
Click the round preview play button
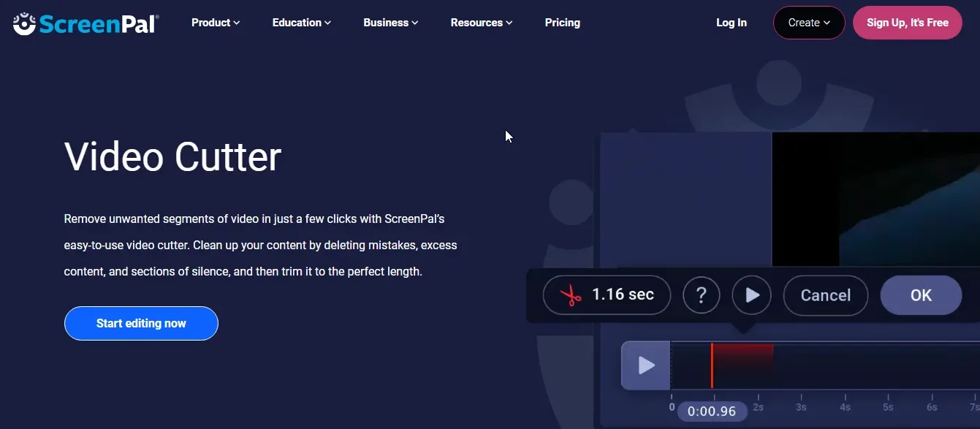tap(751, 295)
